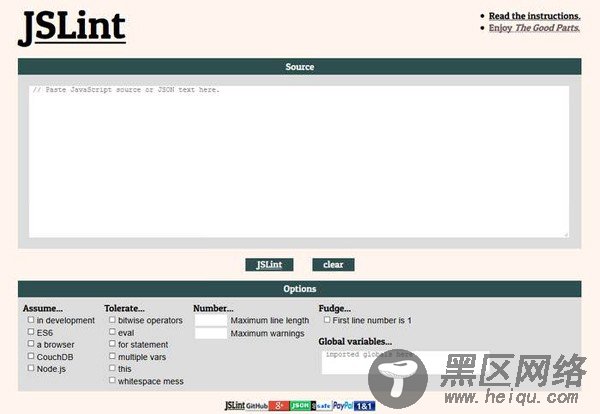Tick the 'a browser' checkbox
600x414 pixels.
[x=31, y=344]
